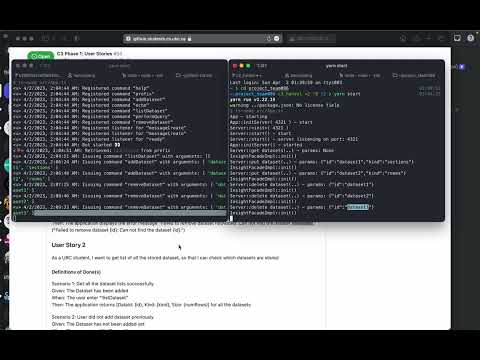This screenshot has height=360, width=480.
Task: Click the "yarn run v1.22.19" line in the right terminal
Action: [x=253, y=100]
